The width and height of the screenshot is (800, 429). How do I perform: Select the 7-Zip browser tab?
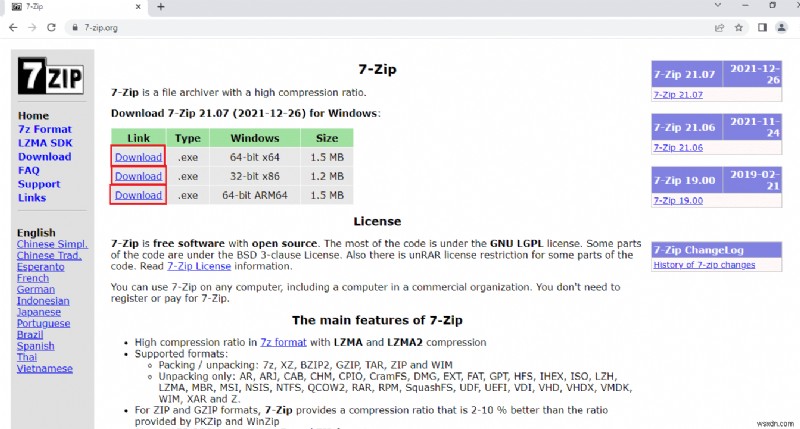point(76,7)
